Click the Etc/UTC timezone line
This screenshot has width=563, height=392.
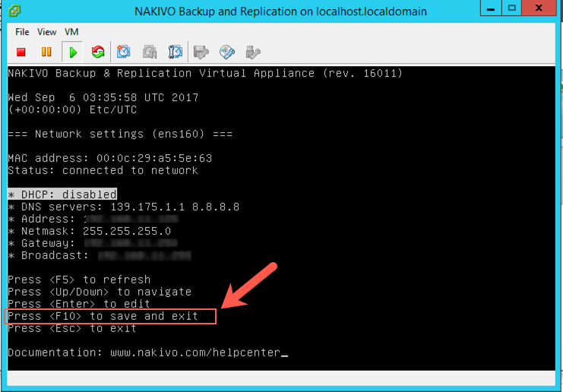coord(72,110)
